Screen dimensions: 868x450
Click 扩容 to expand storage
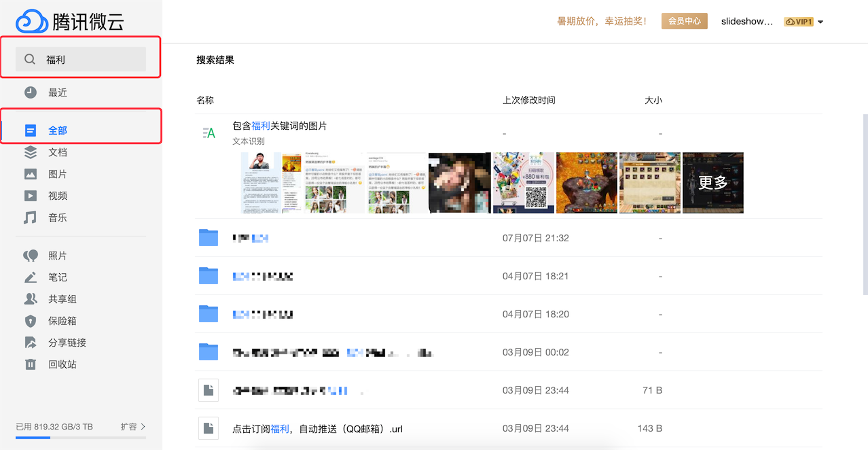click(x=129, y=427)
